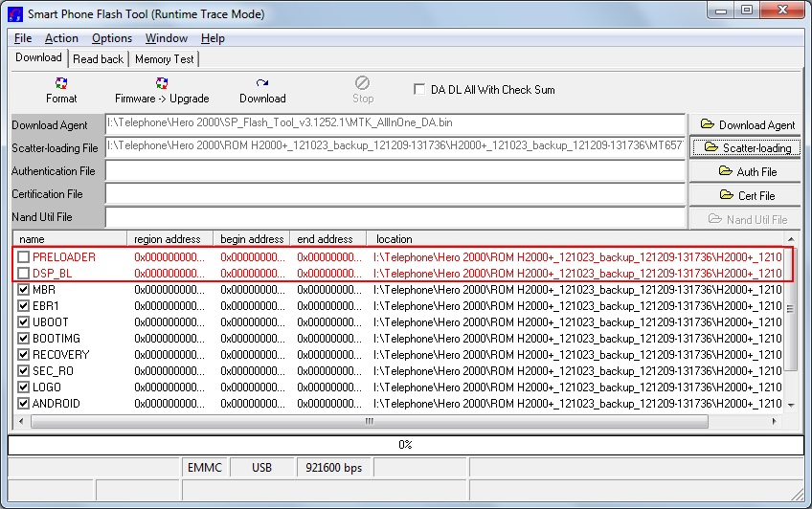Screen dimensions: 812x509
Task: Uncheck the RECOVERY partition checkbox
Action: (x=24, y=355)
